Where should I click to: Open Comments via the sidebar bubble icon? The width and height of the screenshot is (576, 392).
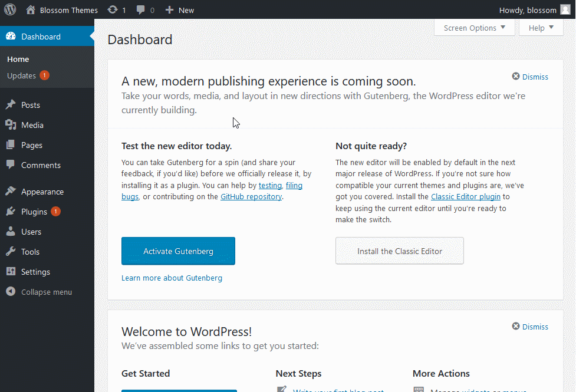click(11, 164)
